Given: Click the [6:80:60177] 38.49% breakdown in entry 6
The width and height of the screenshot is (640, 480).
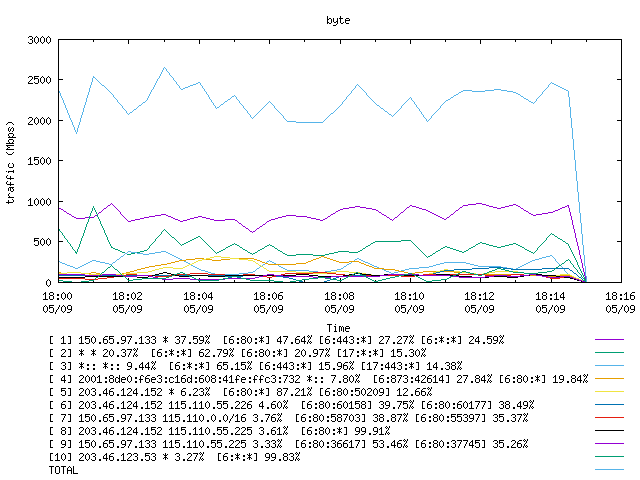Looking at the screenshot, I should click(x=477, y=405).
